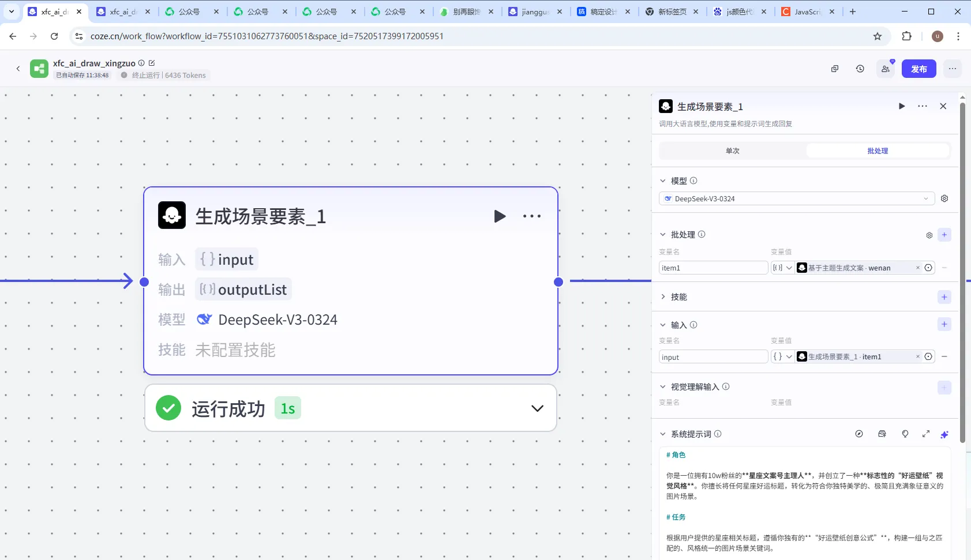Add a new input variable with plus button
This screenshot has width=971, height=560.
(x=944, y=324)
